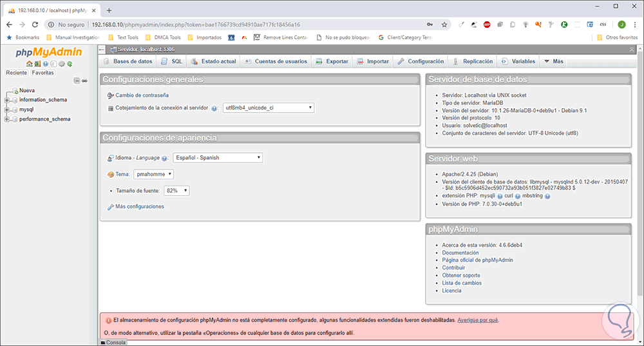Hide the navigation panel using the arrow button
Screen dimensions: 644x346
(102, 50)
